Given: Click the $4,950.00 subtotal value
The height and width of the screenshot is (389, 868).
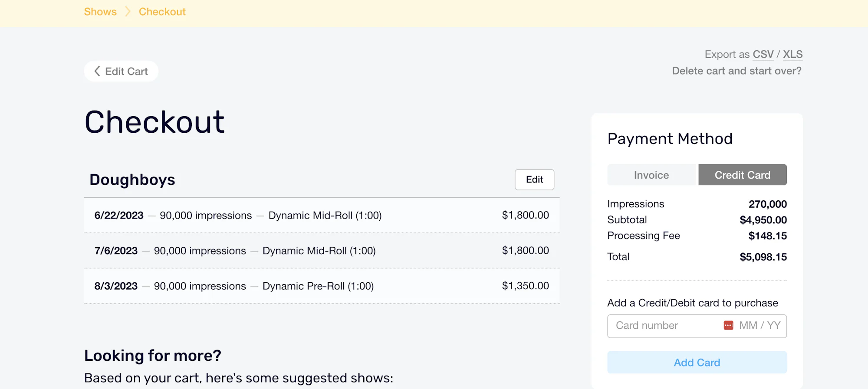Looking at the screenshot, I should (763, 220).
